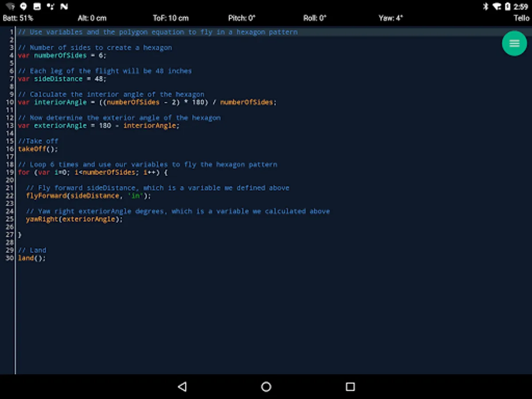Tap the Batt: 51% telemetry readout
Viewport: 532px width, 399px height.
click(x=18, y=18)
